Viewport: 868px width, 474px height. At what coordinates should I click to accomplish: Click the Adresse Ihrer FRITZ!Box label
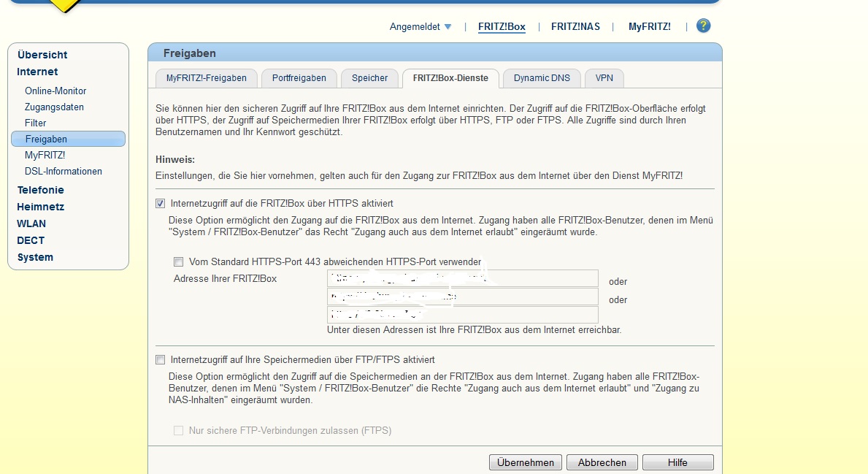(226, 278)
